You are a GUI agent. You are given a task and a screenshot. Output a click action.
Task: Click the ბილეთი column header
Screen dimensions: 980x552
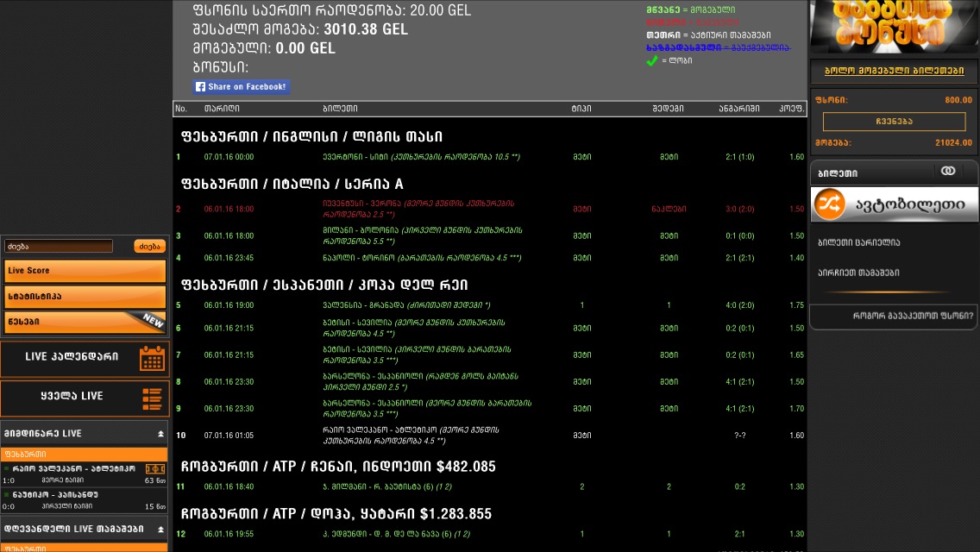click(x=340, y=109)
